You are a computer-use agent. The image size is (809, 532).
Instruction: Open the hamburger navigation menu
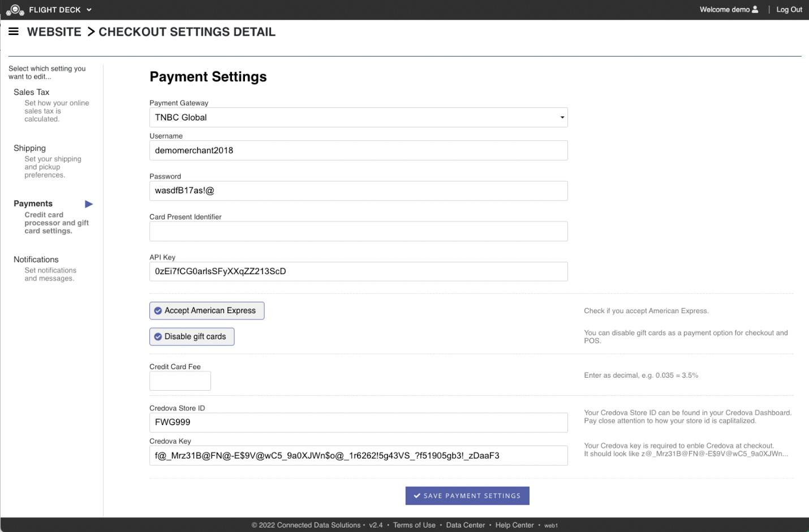pos(14,32)
